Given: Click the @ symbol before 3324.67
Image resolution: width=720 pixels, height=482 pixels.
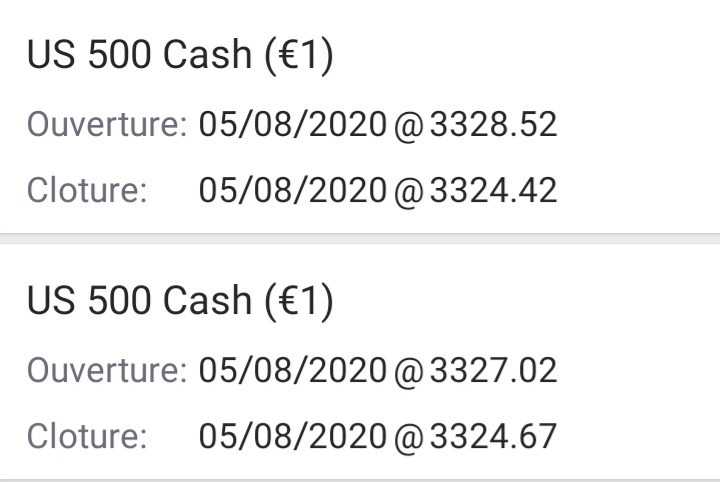Looking at the screenshot, I should [x=408, y=437].
